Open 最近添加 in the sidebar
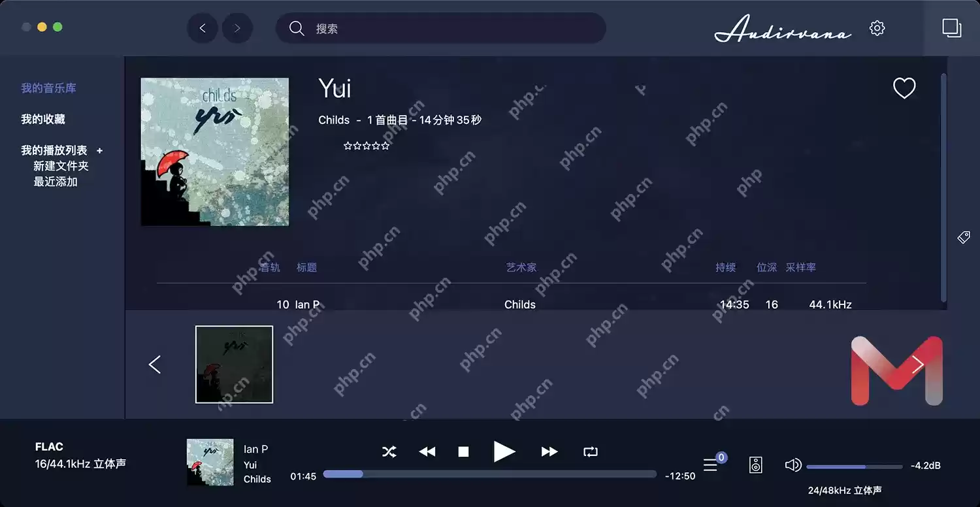The image size is (980, 507). click(x=57, y=181)
